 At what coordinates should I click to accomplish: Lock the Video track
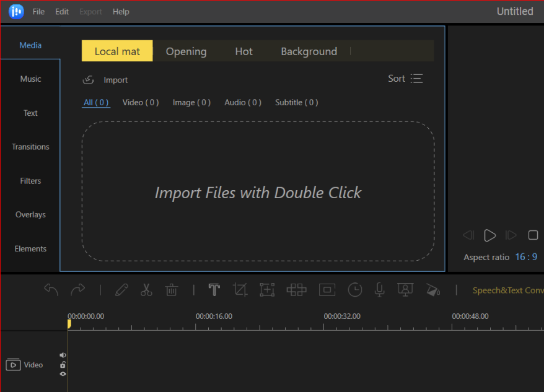(x=63, y=365)
